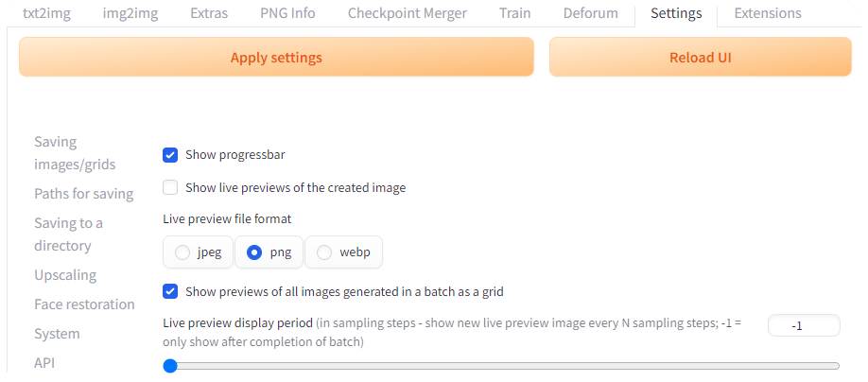This screenshot has height=382, width=868.
Task: Switch to the Train tab
Action: [515, 13]
